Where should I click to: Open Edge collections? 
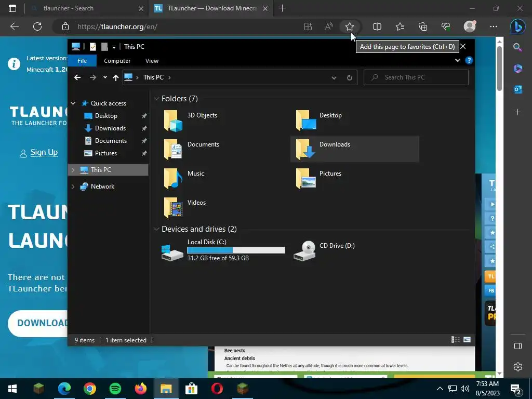click(x=423, y=26)
